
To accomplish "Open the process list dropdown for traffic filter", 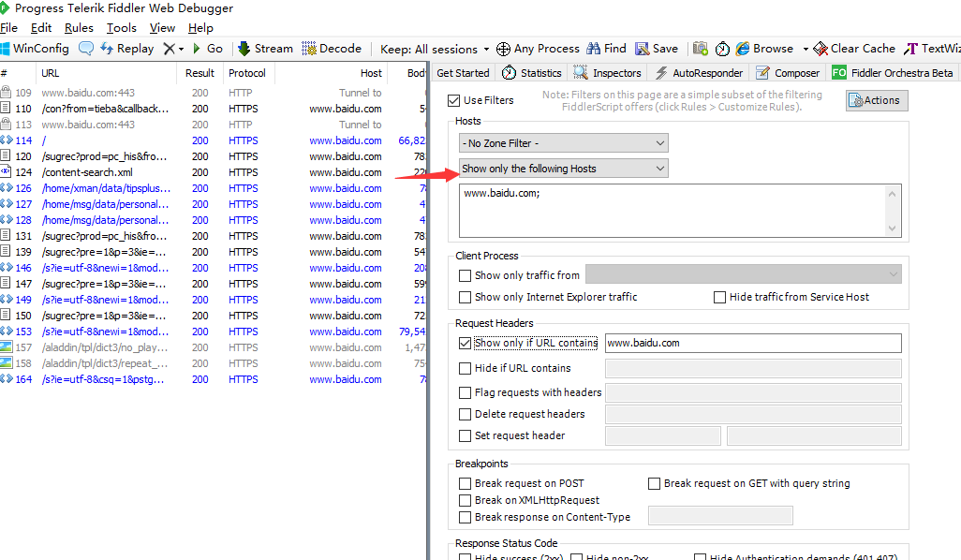I will pyautogui.click(x=744, y=273).
